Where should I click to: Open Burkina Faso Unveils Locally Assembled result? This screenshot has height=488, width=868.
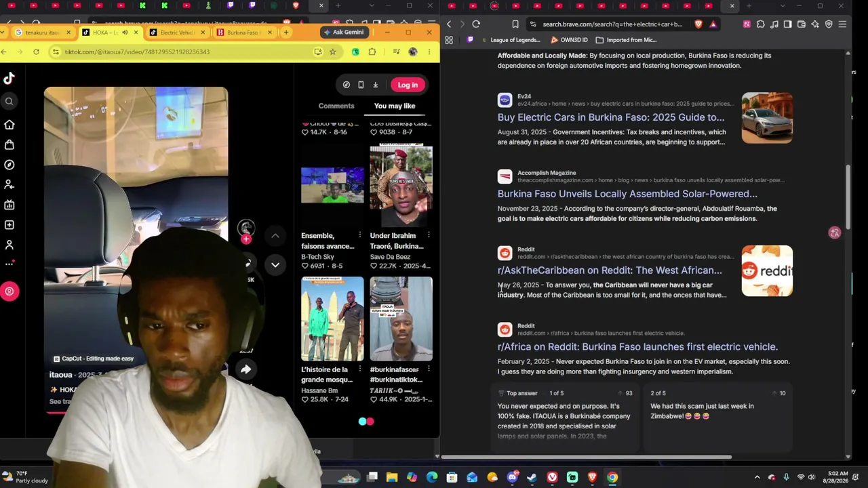[x=627, y=194]
